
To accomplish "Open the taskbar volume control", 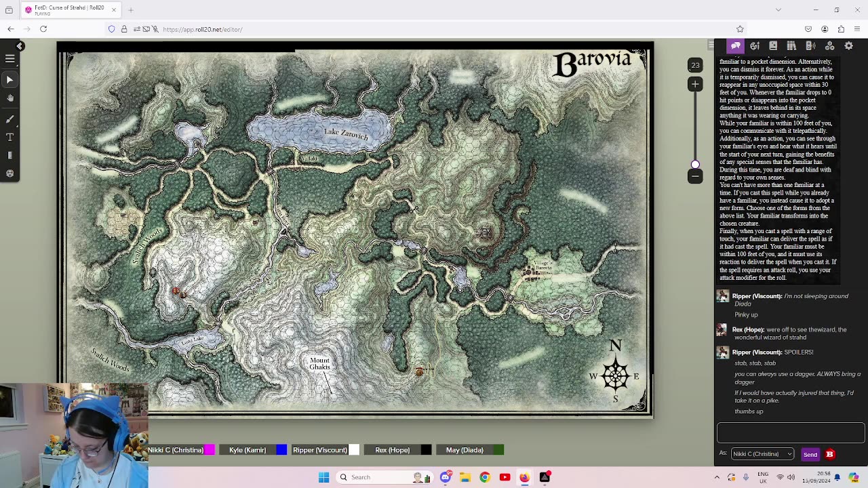I will [x=791, y=477].
